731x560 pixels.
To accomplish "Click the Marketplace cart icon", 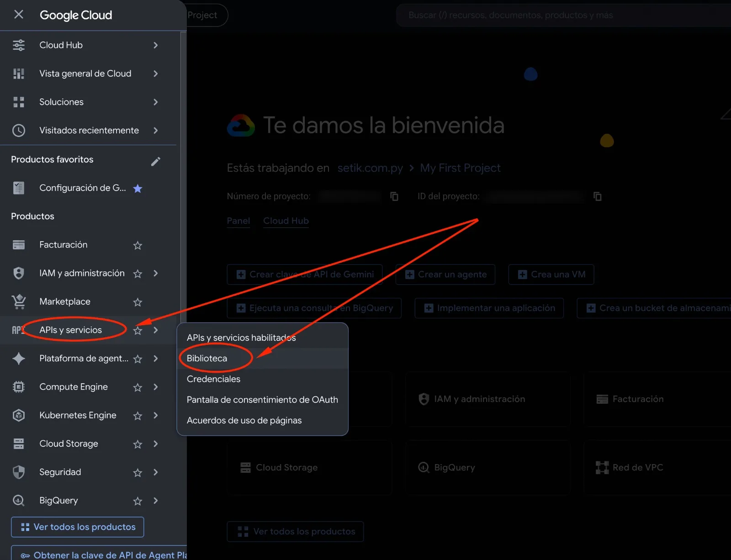I will click(x=19, y=301).
